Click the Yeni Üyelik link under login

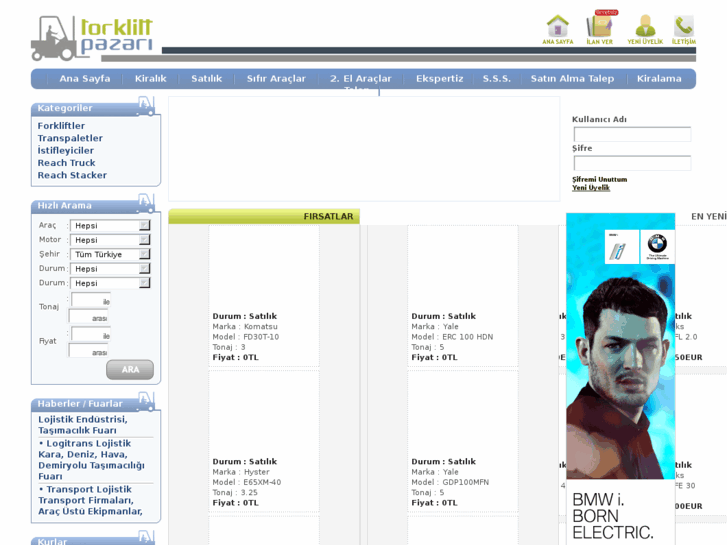pos(591,187)
